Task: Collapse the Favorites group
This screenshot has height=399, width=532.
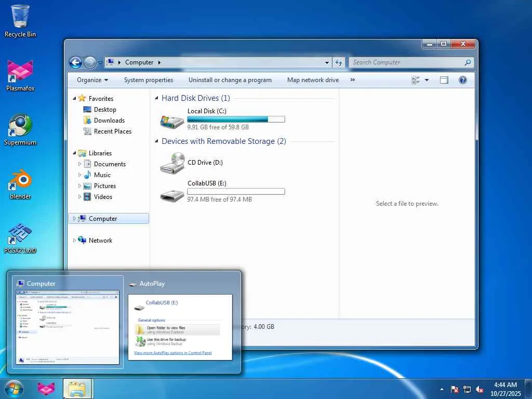Action: [x=74, y=98]
